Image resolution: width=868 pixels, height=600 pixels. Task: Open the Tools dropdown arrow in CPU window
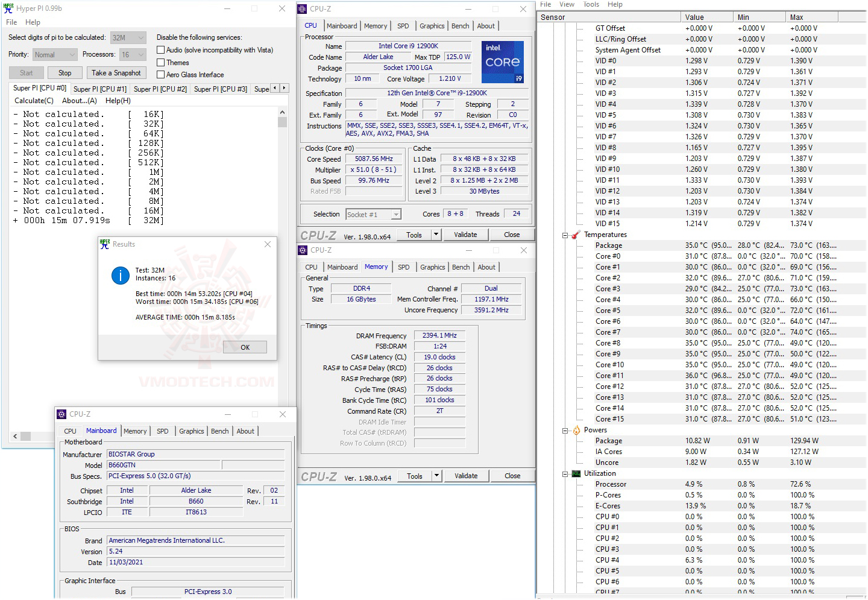pos(436,235)
